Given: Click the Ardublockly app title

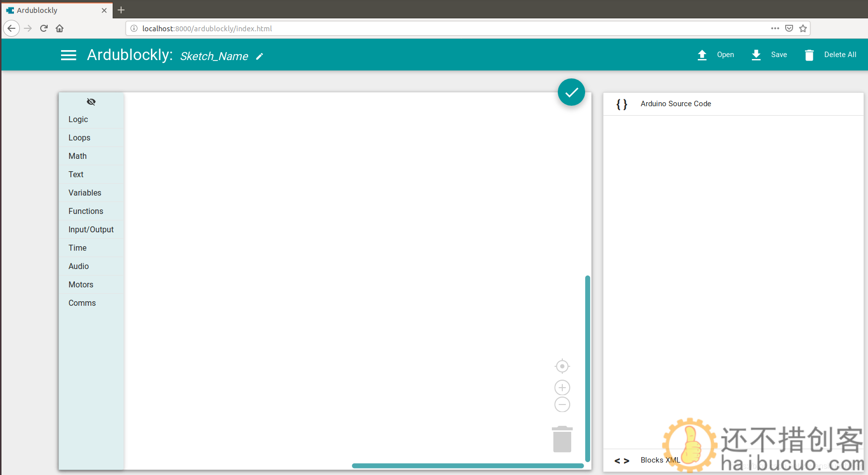Looking at the screenshot, I should click(x=130, y=55).
